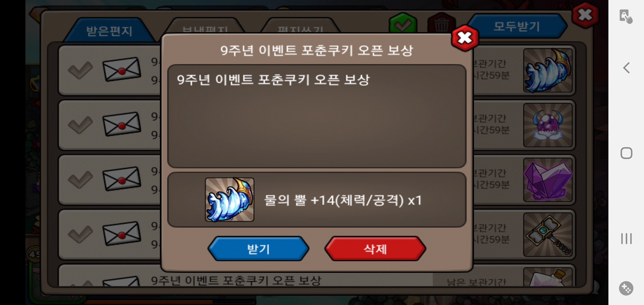
Task: Tap the purple crystal reward icon
Action: (x=548, y=180)
